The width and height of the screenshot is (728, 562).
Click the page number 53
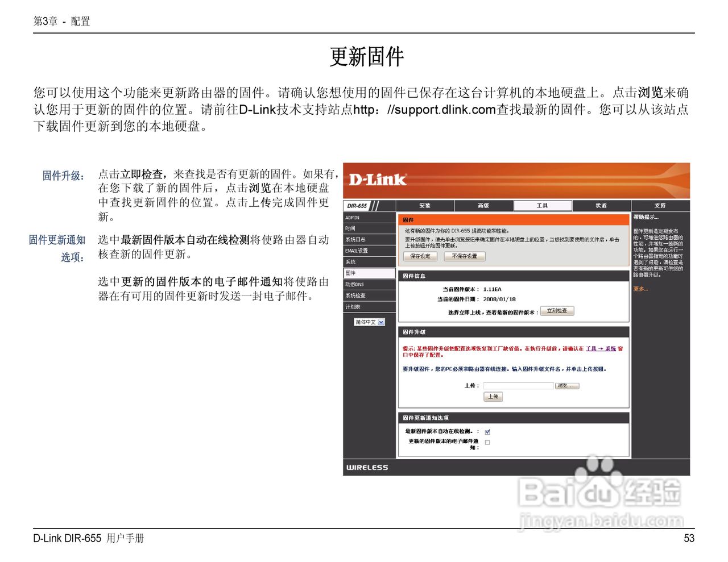tap(689, 538)
